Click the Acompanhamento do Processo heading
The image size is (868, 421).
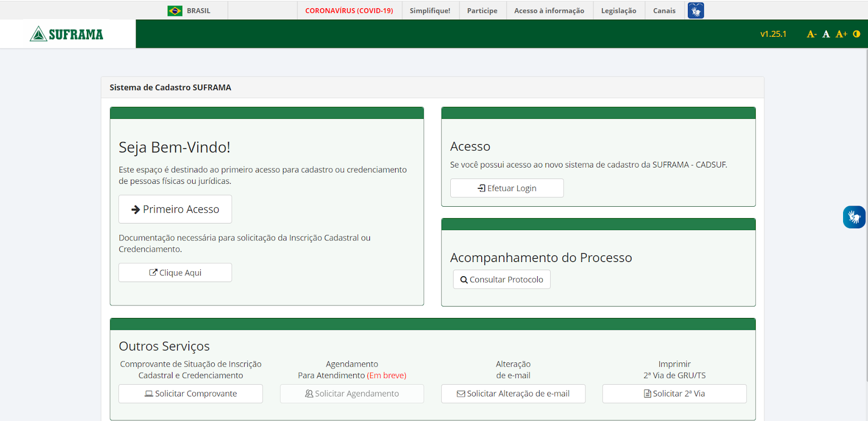[x=541, y=258]
